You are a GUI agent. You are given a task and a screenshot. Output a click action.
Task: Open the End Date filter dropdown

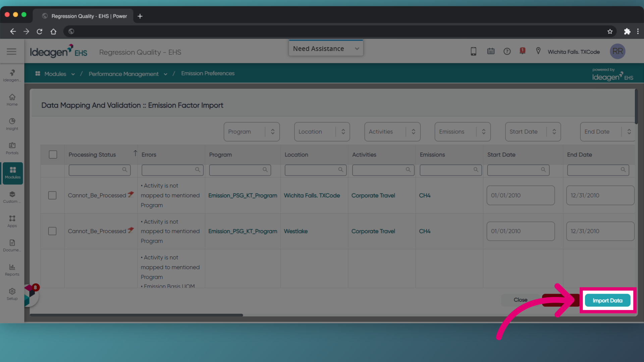(607, 132)
